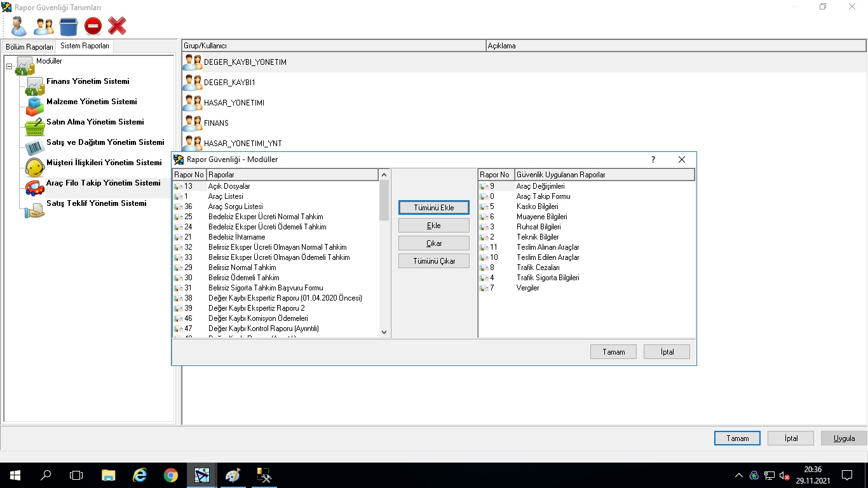Switch to the Sistem Raporları tab
The image size is (868, 488).
(x=85, y=46)
